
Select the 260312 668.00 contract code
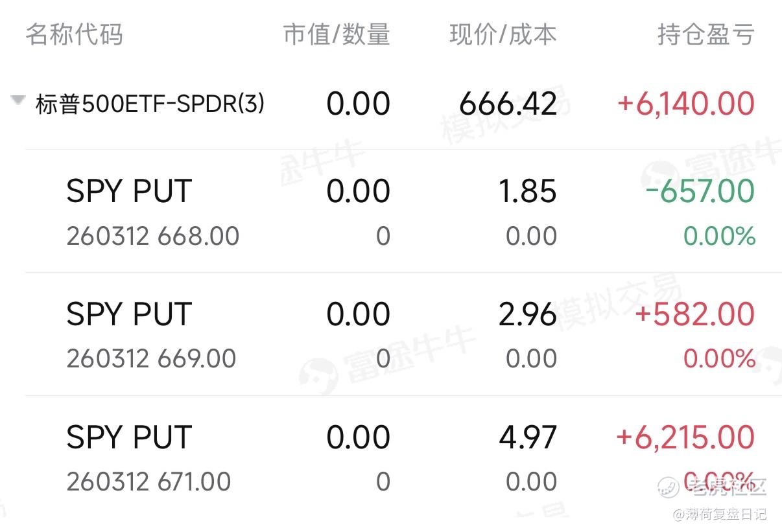(x=153, y=236)
